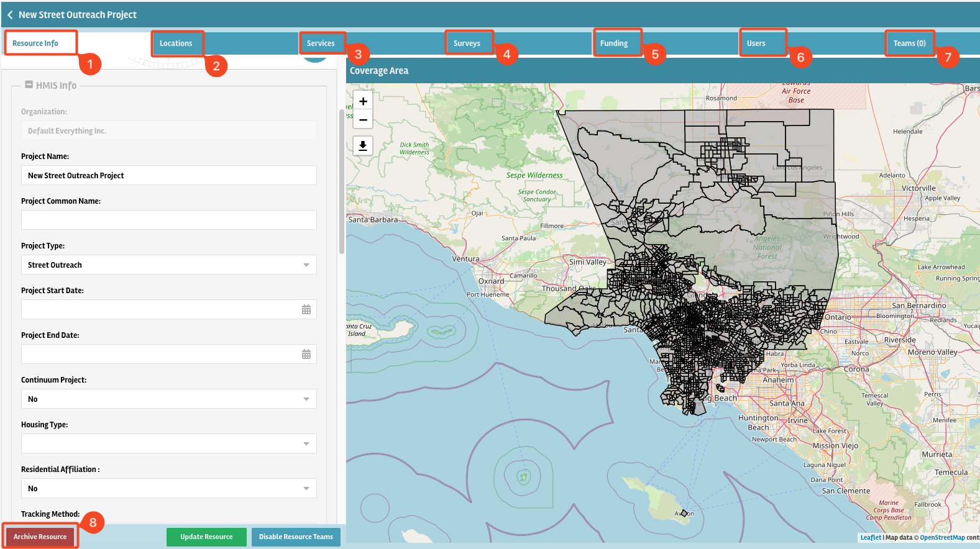Open Project Start Date calendar picker
The width and height of the screenshot is (980, 549).
306,310
